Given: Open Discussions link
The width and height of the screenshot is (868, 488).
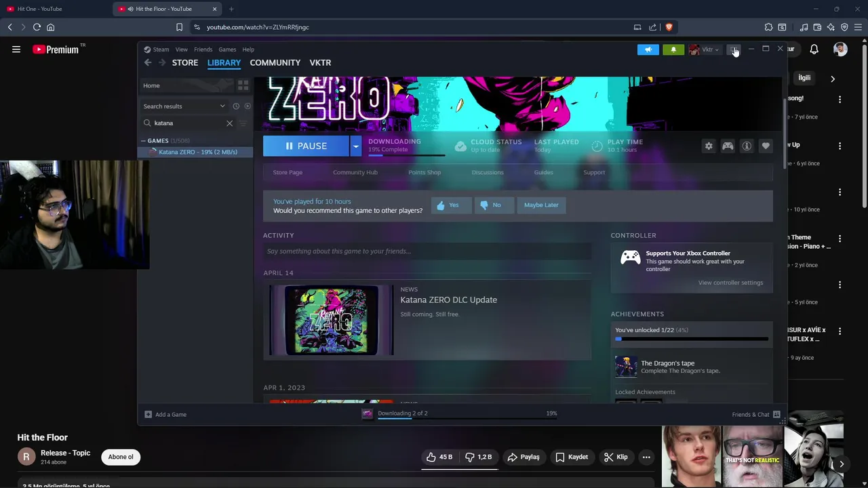Looking at the screenshot, I should (x=488, y=172).
